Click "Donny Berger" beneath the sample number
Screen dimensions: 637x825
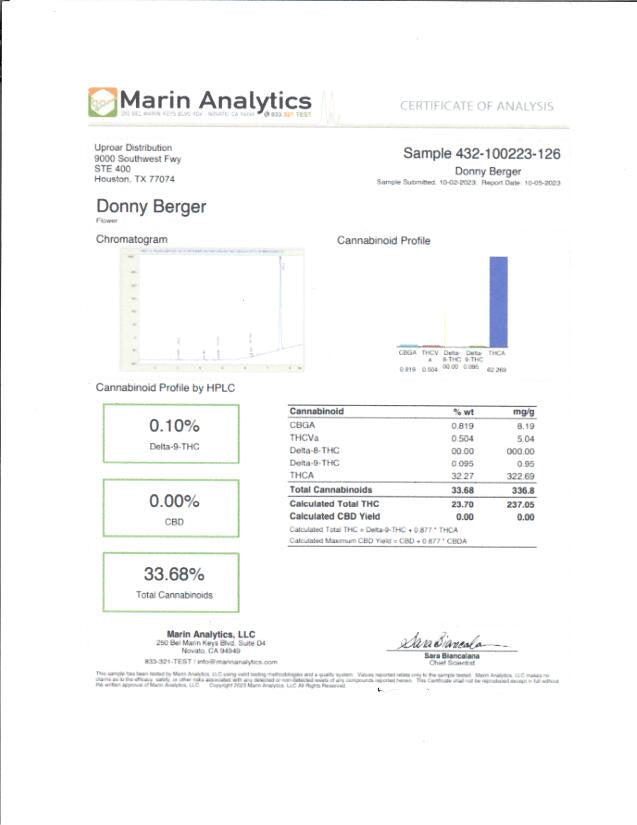(x=488, y=171)
